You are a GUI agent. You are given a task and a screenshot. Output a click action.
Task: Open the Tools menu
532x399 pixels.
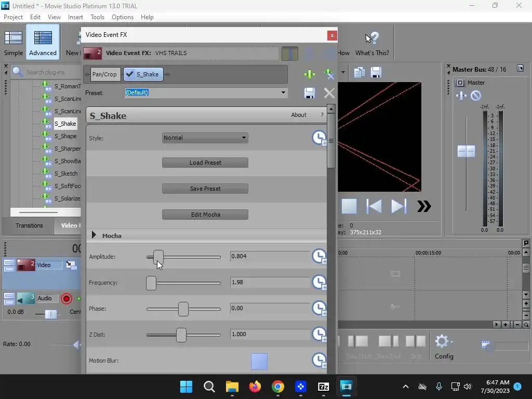(x=97, y=17)
